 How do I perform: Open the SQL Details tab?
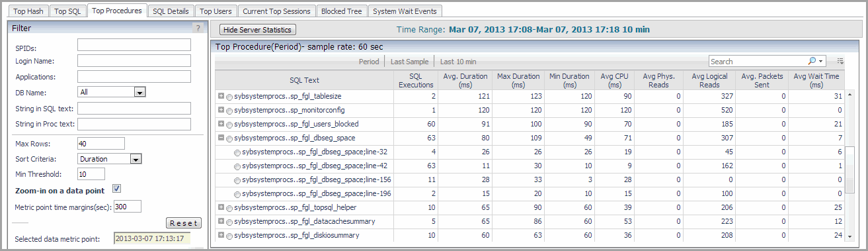[x=171, y=11]
